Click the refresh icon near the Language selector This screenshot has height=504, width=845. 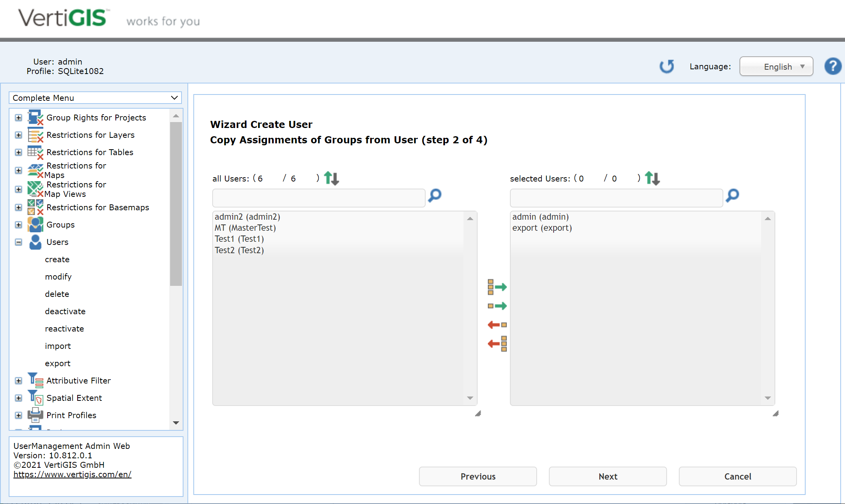tap(667, 66)
